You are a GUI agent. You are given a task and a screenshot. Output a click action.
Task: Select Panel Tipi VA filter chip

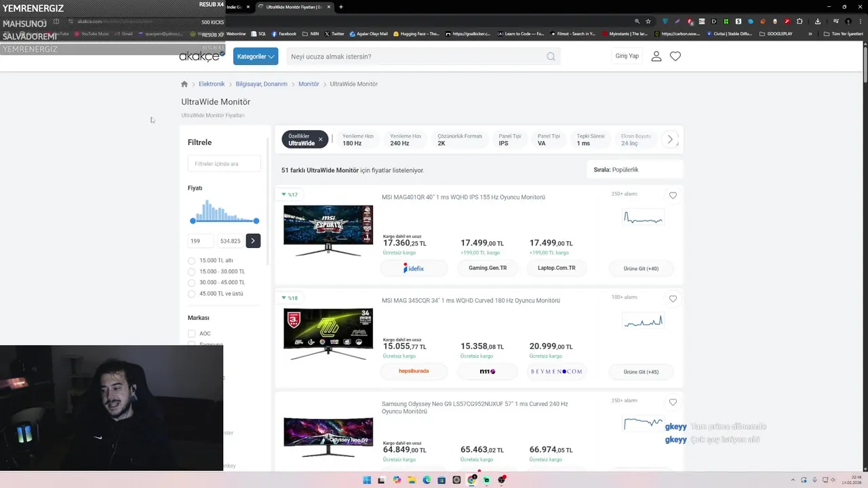(x=549, y=140)
